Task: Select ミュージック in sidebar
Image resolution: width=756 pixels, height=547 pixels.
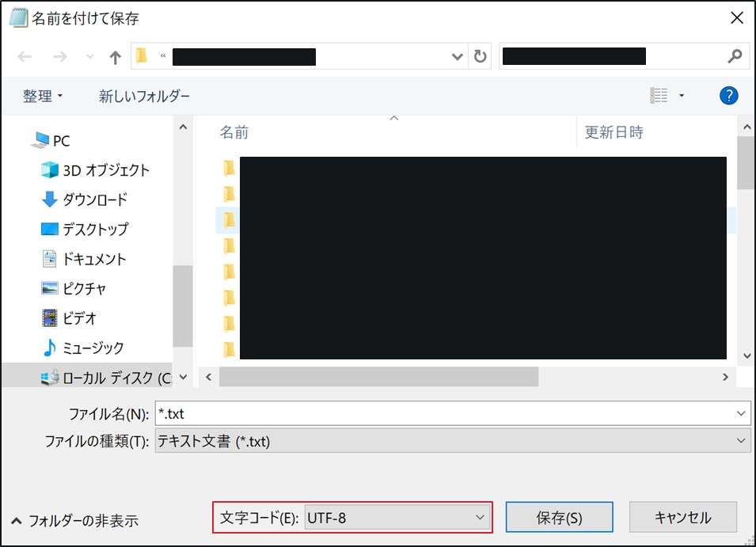Action: (x=93, y=348)
